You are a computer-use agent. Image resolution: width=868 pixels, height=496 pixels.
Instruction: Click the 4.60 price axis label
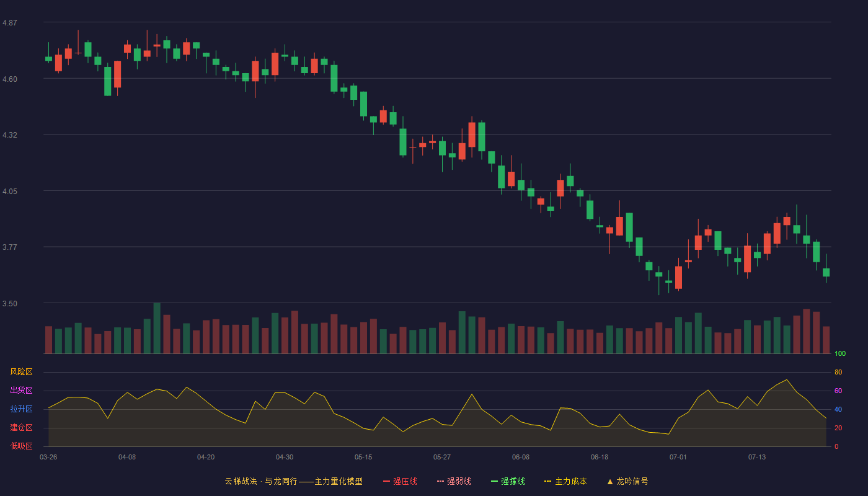pyautogui.click(x=10, y=79)
